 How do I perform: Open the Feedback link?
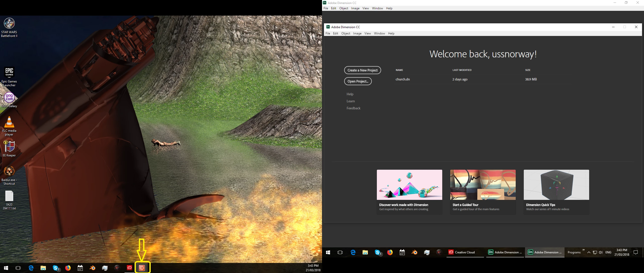[x=353, y=108]
